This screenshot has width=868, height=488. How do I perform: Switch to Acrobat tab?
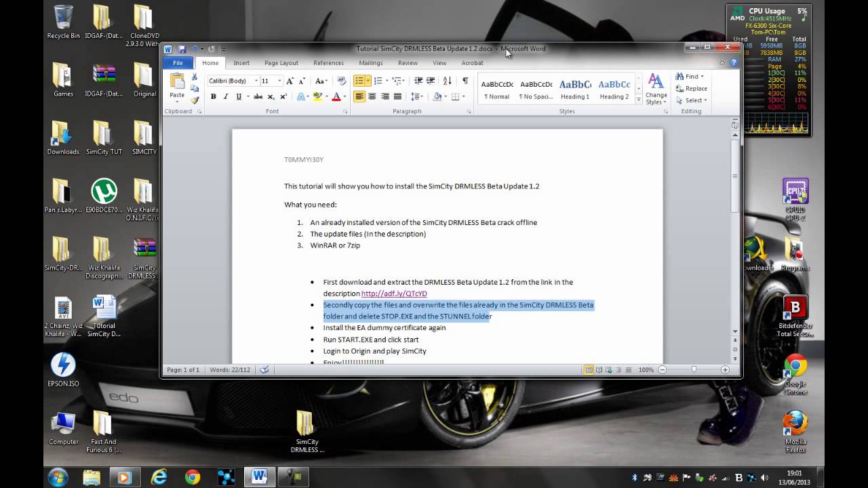[472, 63]
